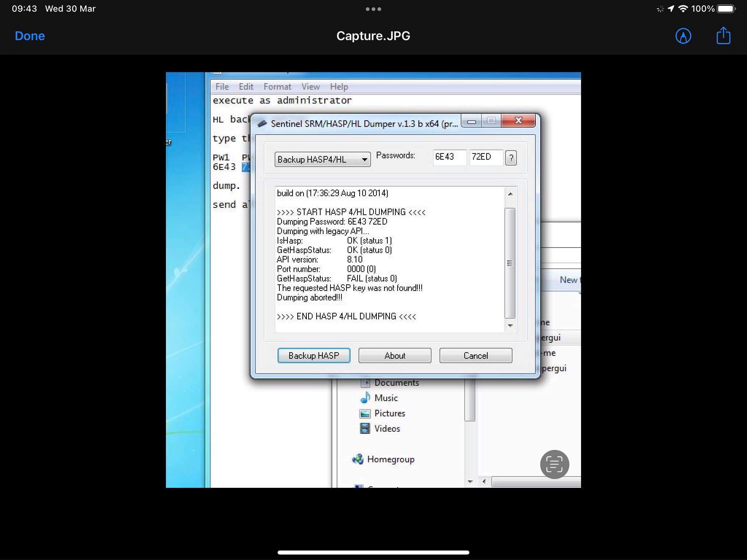The image size is (747, 560).
Task: Open the Notepad Format menu
Action: pyautogui.click(x=277, y=87)
